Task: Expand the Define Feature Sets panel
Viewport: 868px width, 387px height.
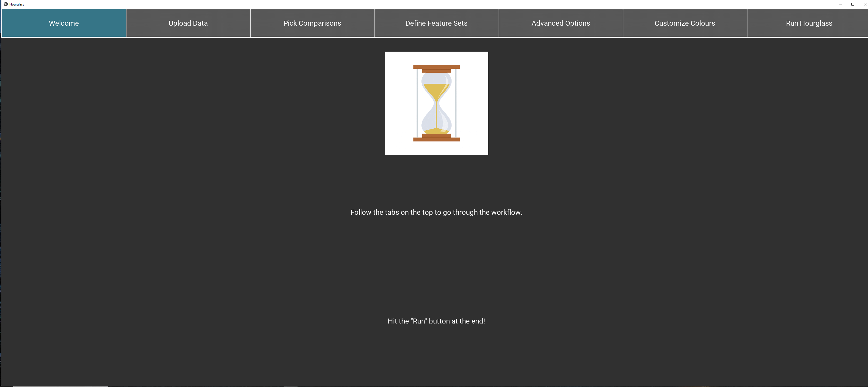Action: 436,23
